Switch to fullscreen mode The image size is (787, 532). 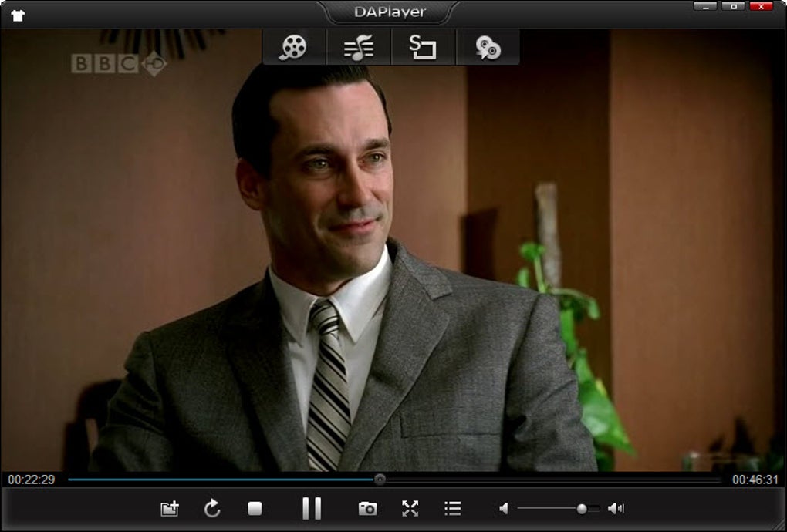pos(410,508)
